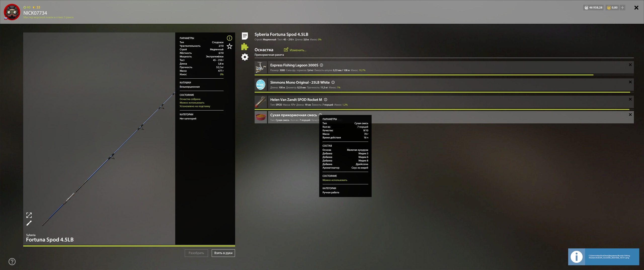Remove the Express Fishing Lagoon reel
This screenshot has height=270, width=644.
click(x=630, y=65)
